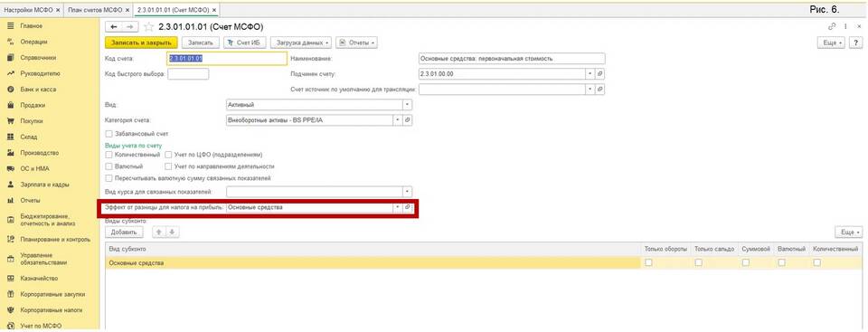Viewport: 868px width, 332px height.
Task: Open the help question mark button
Action: point(856,43)
